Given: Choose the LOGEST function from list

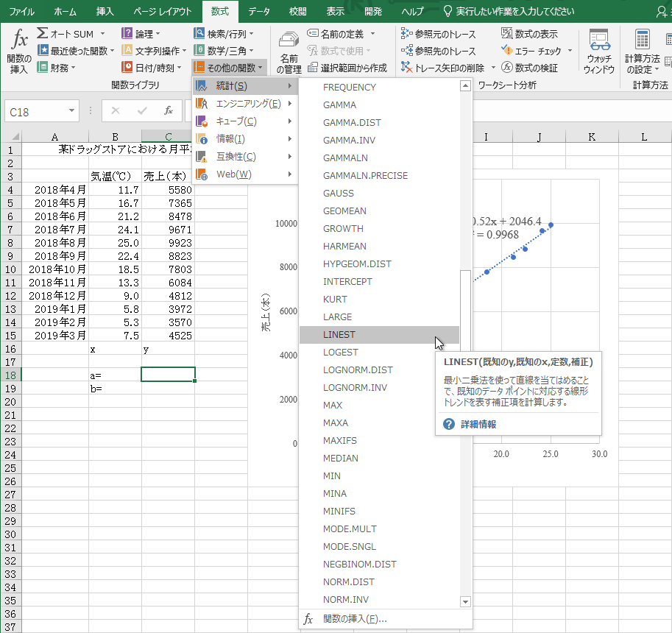Looking at the screenshot, I should (379, 353).
